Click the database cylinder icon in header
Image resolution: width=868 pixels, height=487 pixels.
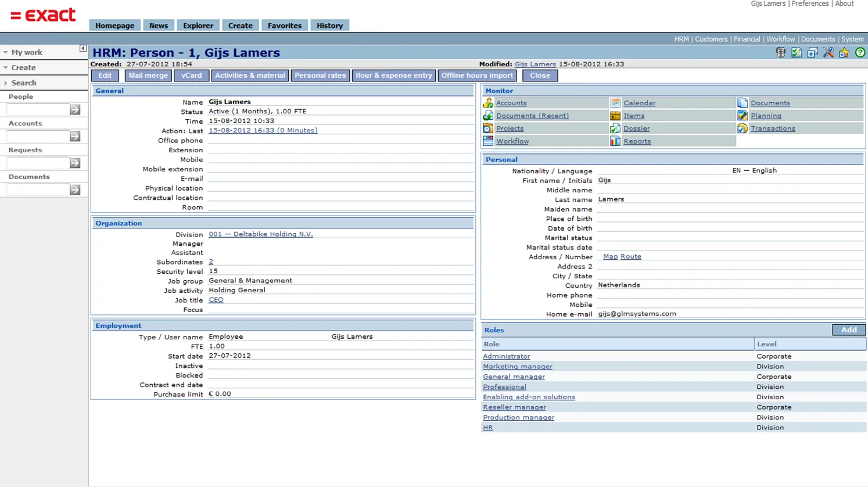click(780, 53)
